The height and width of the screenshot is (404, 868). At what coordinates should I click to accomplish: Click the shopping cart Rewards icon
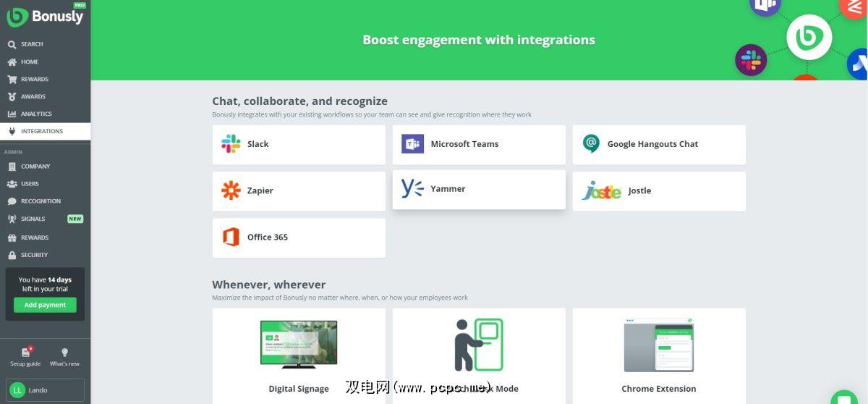click(12, 79)
